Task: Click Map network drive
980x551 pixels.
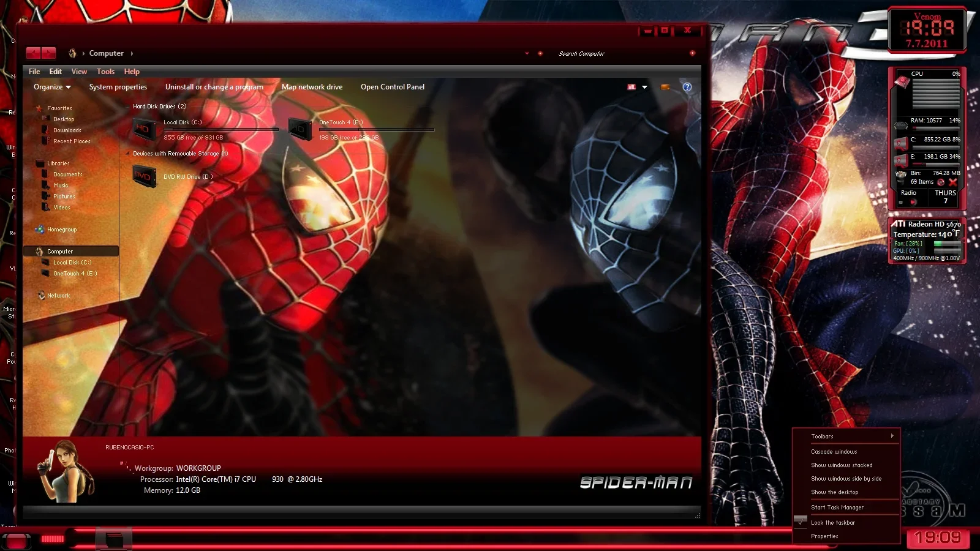Action: pyautogui.click(x=312, y=87)
